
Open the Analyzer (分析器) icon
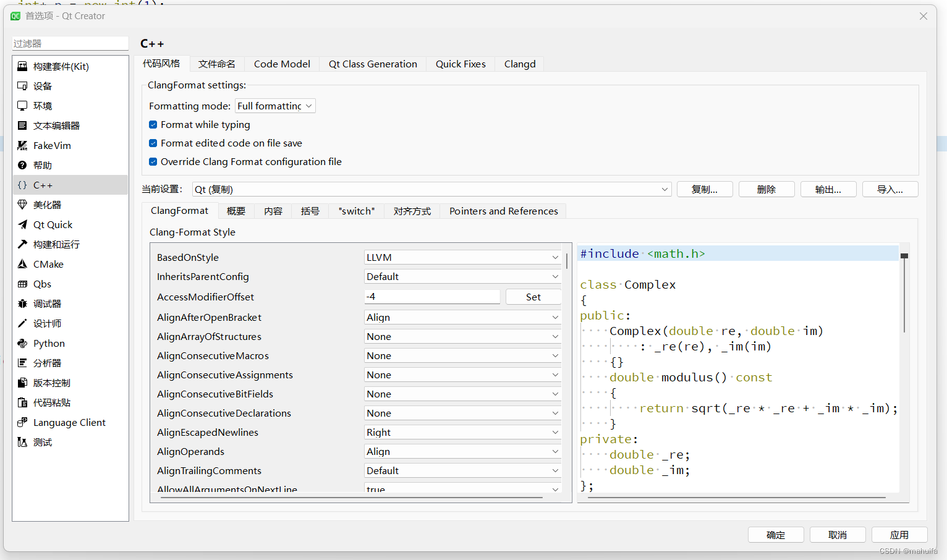[22, 363]
